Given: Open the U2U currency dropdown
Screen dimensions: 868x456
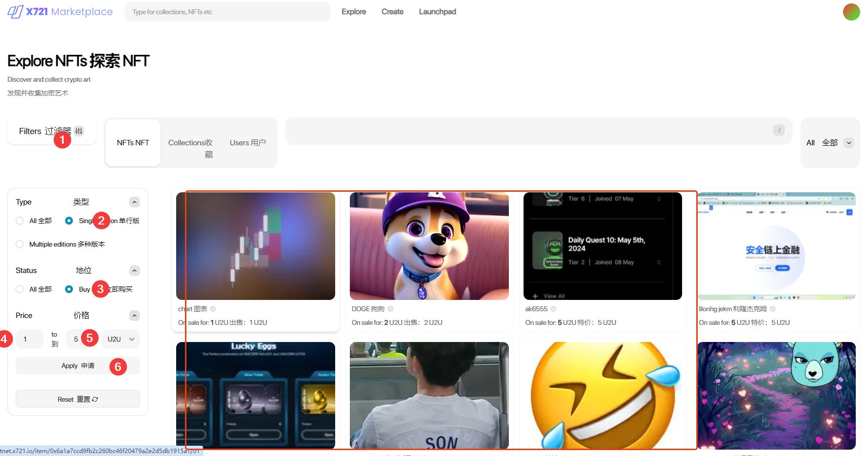Looking at the screenshot, I should [121, 339].
